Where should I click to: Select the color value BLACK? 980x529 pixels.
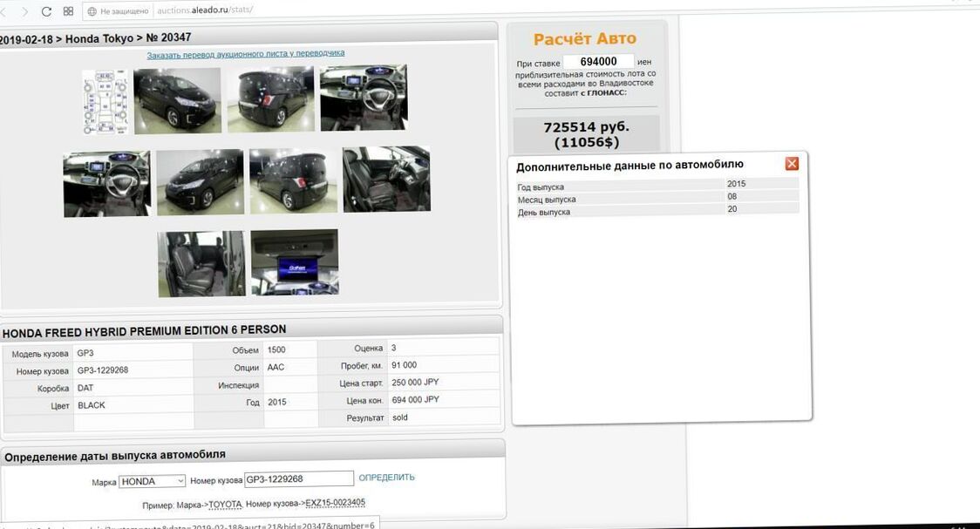92,405
